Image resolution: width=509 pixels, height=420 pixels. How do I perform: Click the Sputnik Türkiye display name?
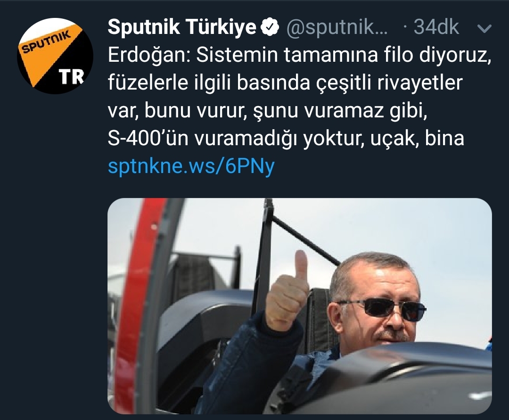pyautogui.click(x=182, y=27)
